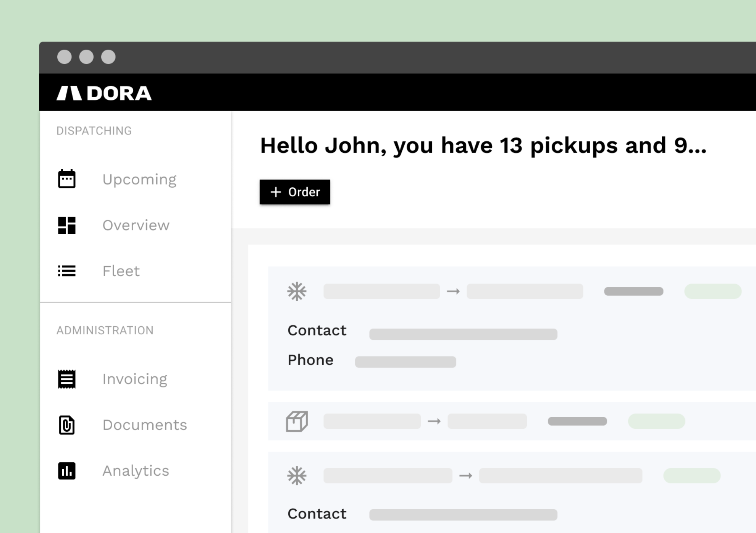
Task: Navigate to the Documents page
Action: pos(144,425)
